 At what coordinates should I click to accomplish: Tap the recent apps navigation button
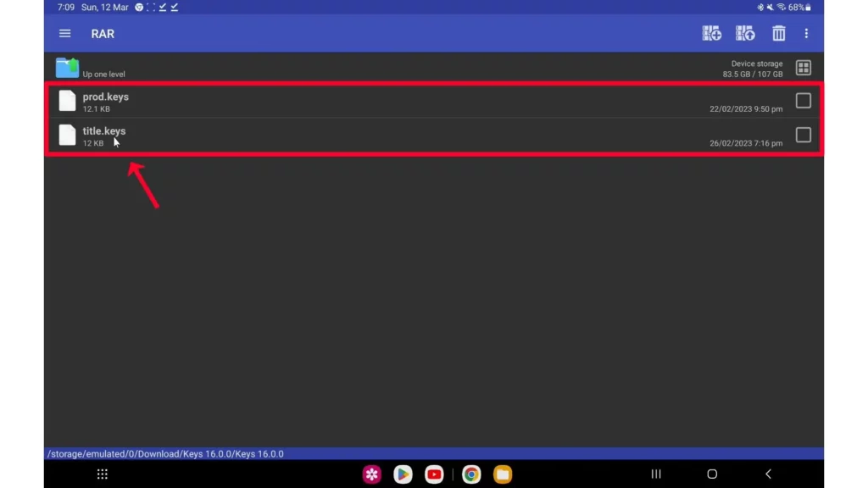pos(656,474)
